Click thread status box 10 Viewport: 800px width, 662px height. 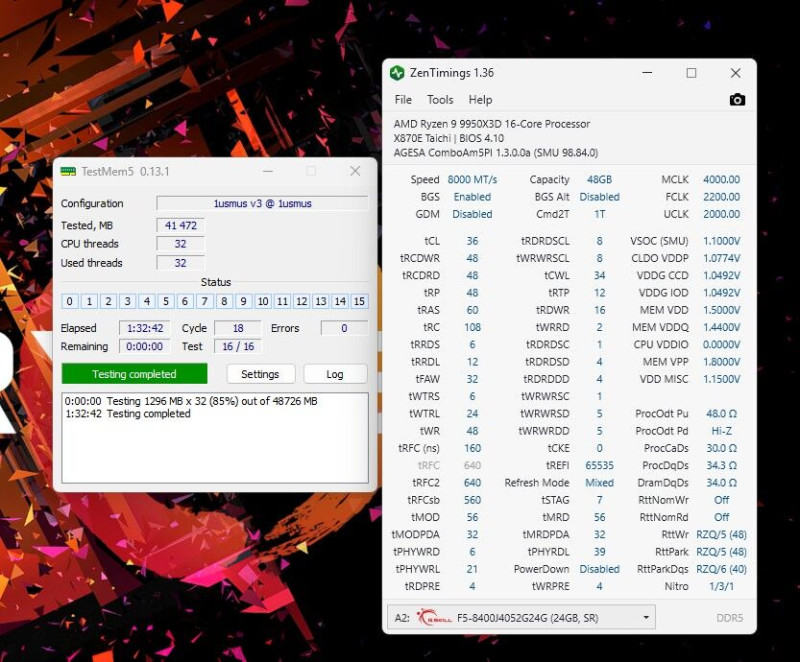263,301
